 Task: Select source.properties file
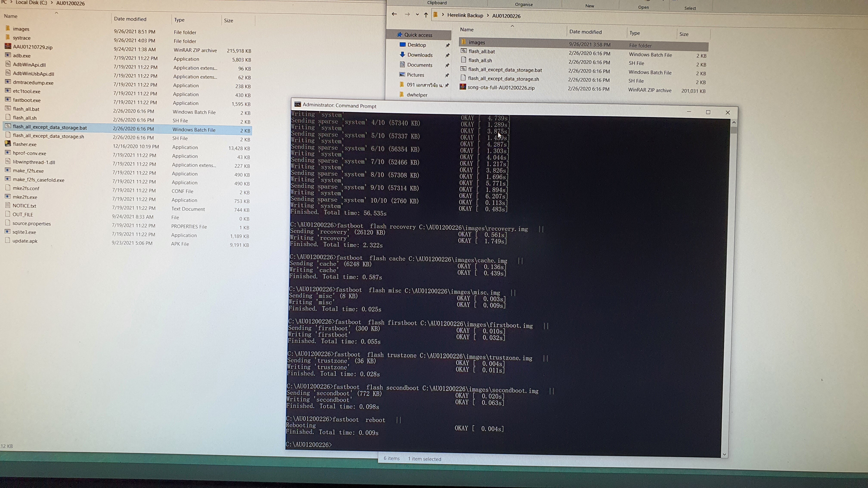32,224
